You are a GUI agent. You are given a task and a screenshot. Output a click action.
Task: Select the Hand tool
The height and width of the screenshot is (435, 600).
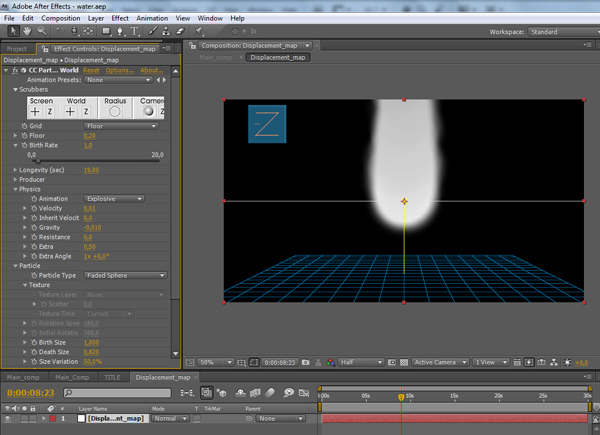coord(27,31)
